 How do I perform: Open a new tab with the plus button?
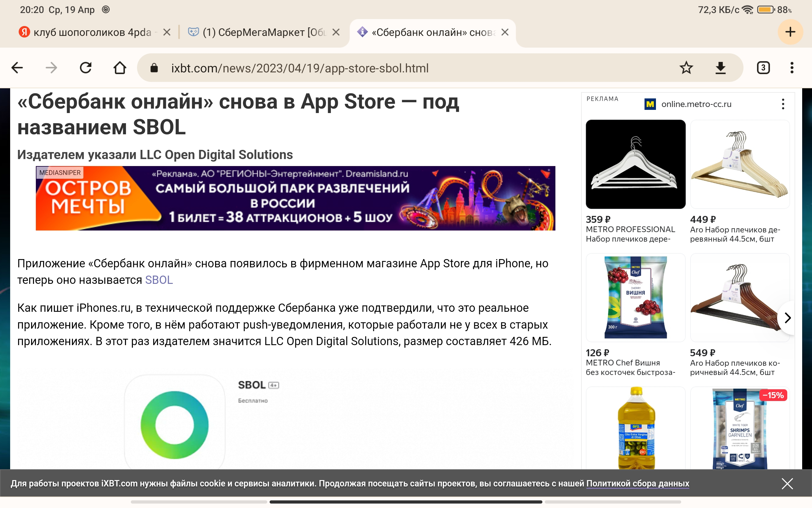pyautogui.click(x=790, y=32)
